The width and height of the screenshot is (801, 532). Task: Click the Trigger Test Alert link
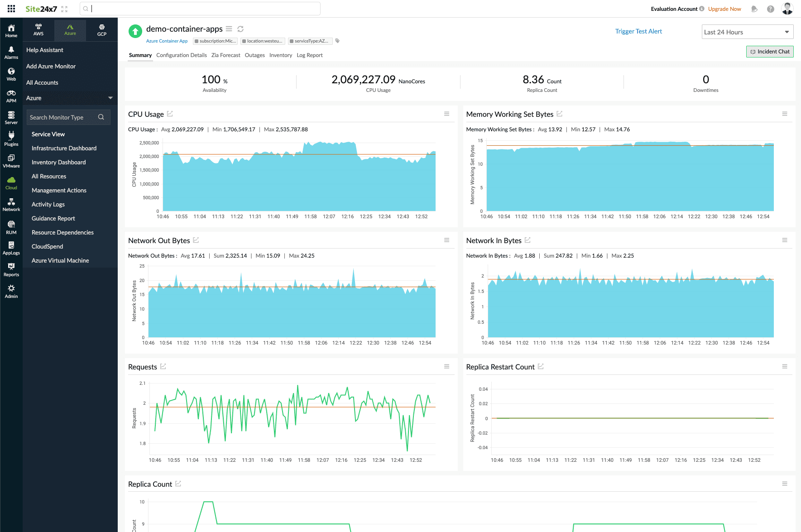(x=638, y=31)
